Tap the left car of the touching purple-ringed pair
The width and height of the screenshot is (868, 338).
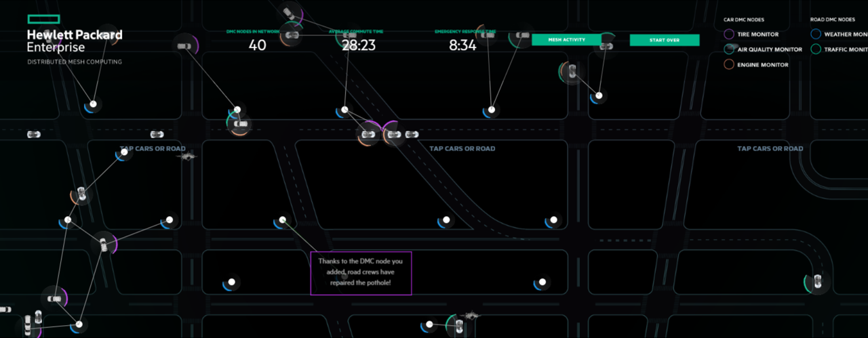point(368,134)
